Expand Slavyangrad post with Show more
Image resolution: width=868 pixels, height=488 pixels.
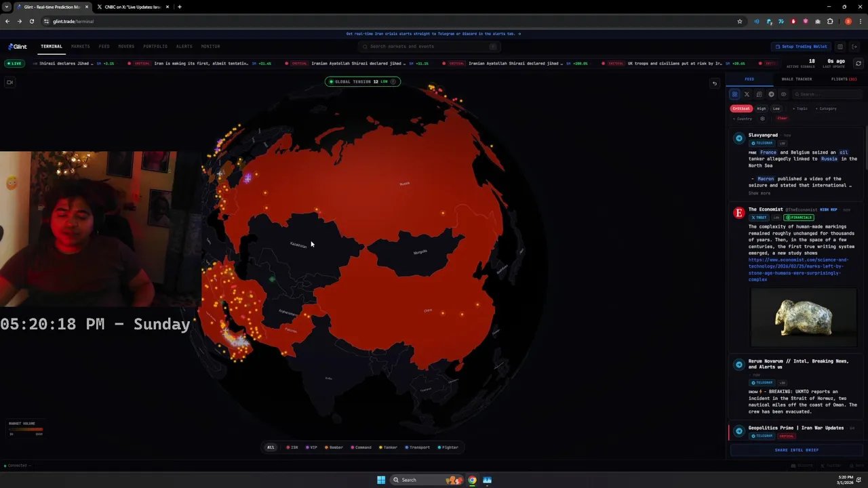coord(759,193)
